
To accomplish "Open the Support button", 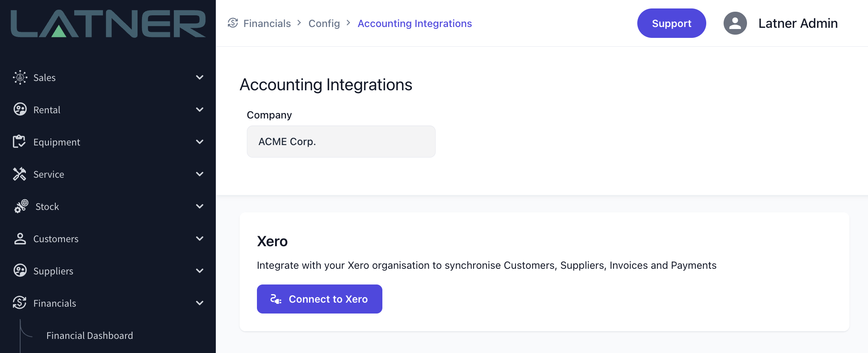I will [672, 23].
